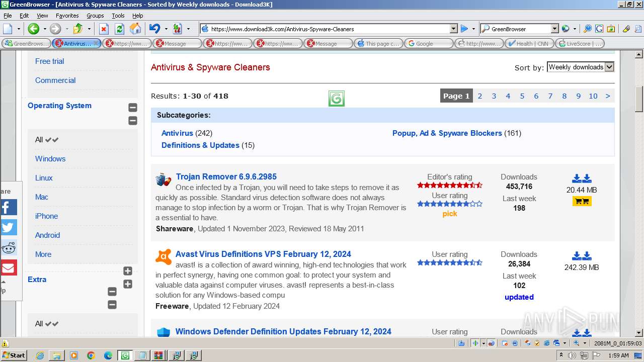Click the Twitter share icon
This screenshot has height=362, width=644.
(x=9, y=227)
